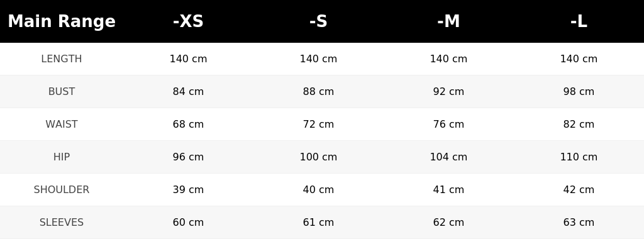Screen dimensions: 644x239
Task: Select the 104 cm hip value
Action: (448, 157)
